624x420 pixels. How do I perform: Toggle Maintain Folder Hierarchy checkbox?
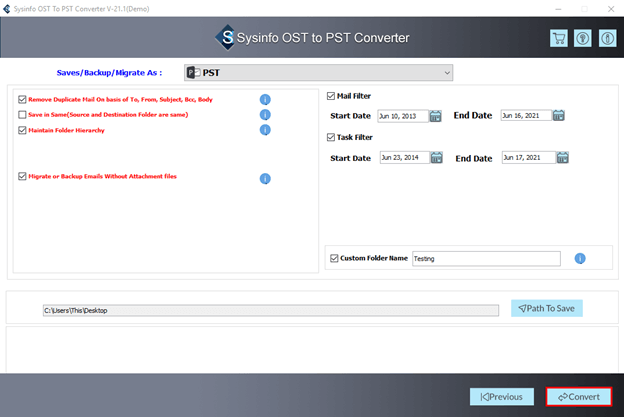pyautogui.click(x=22, y=130)
